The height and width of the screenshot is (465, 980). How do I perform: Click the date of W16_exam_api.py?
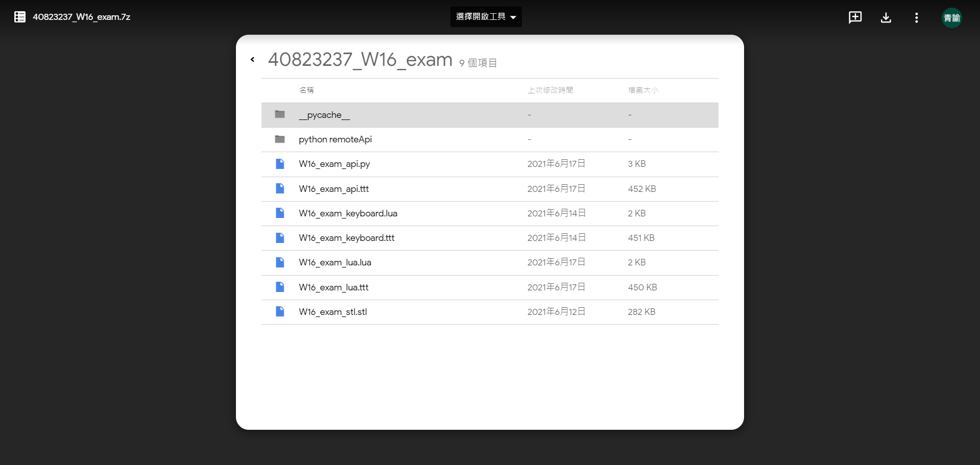[556, 164]
